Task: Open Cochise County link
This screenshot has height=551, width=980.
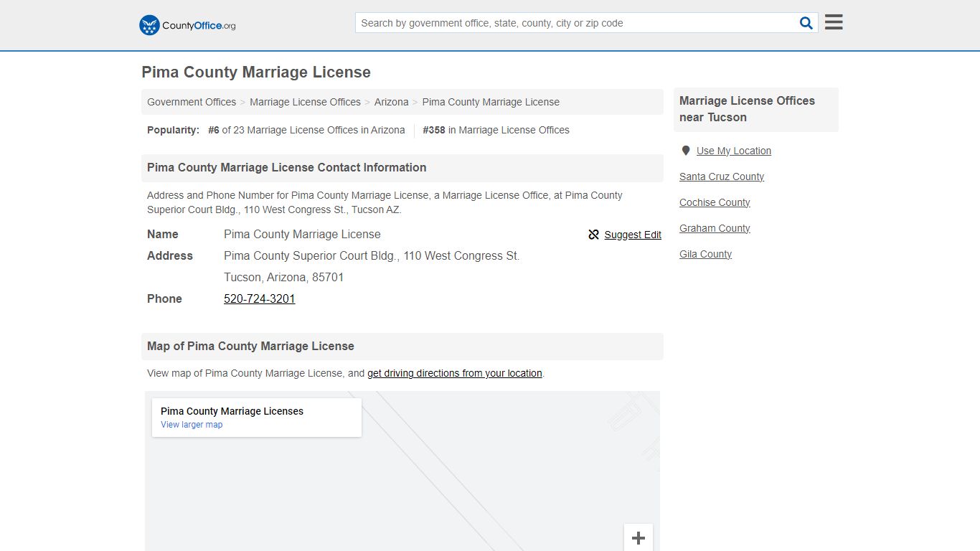Action: (715, 202)
